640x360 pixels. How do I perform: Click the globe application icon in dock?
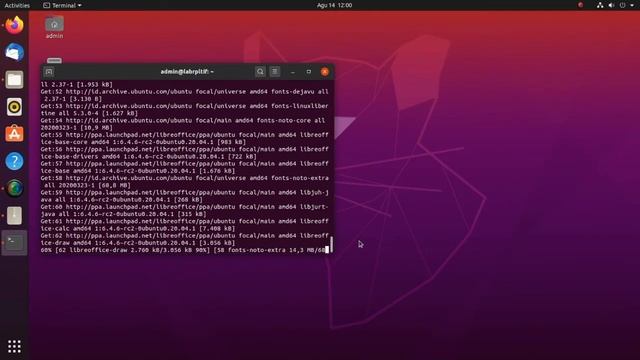pyautogui.click(x=14, y=189)
